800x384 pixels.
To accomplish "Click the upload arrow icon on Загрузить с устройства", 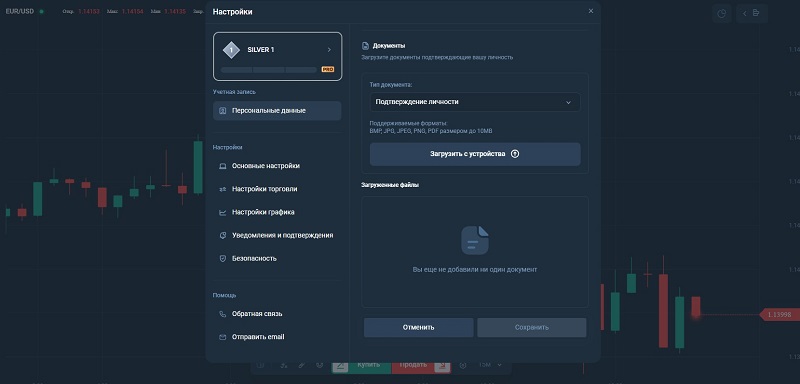I will pos(515,154).
